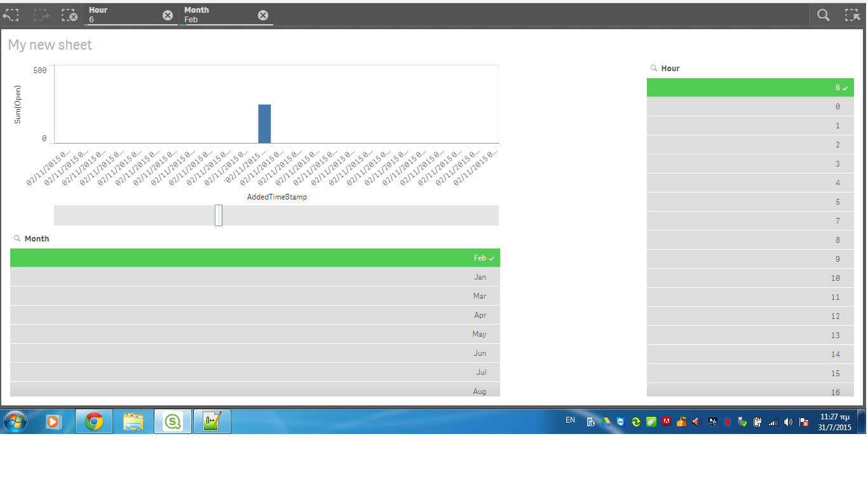Open the Windows Start menu
The height and width of the screenshot is (488, 868).
tap(15, 421)
